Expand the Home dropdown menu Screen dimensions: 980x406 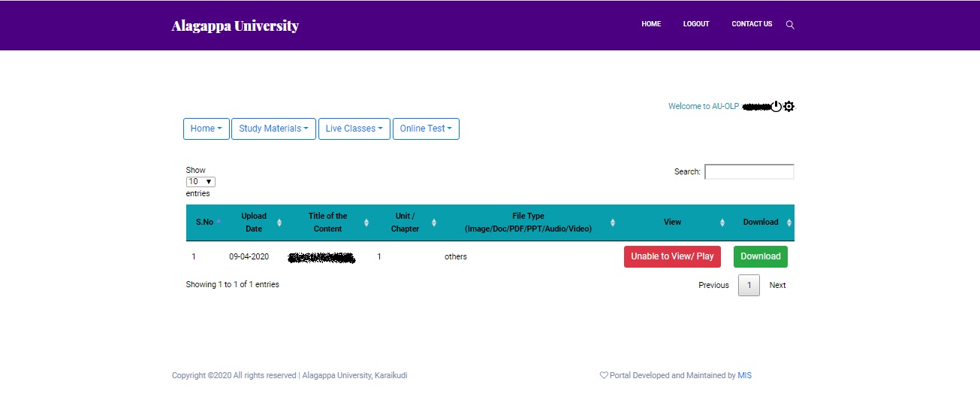tap(206, 129)
